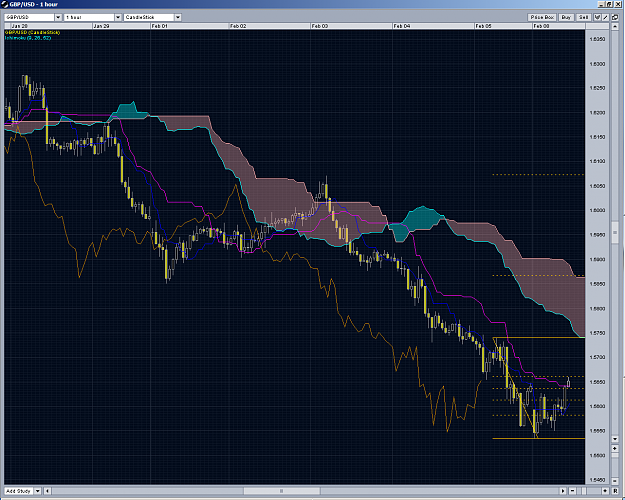Click the detach chart window icon
Image resolution: width=625 pixels, height=500 pixels.
point(615,17)
